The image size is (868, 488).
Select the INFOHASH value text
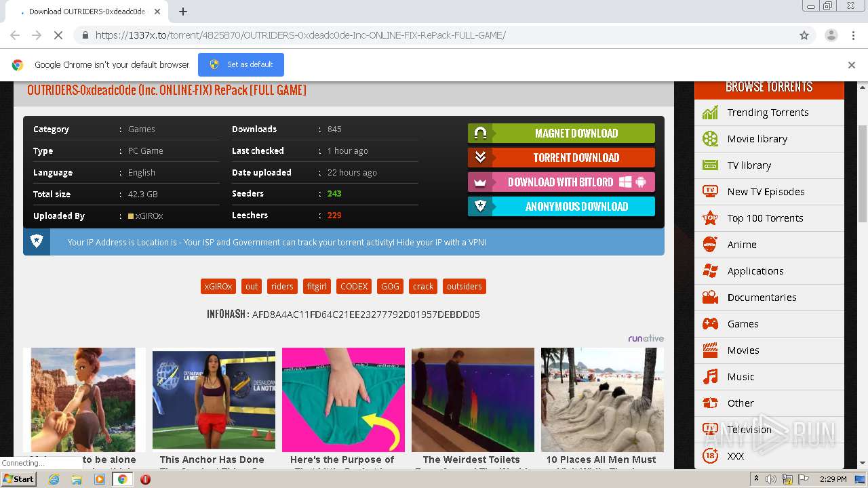[x=366, y=314]
